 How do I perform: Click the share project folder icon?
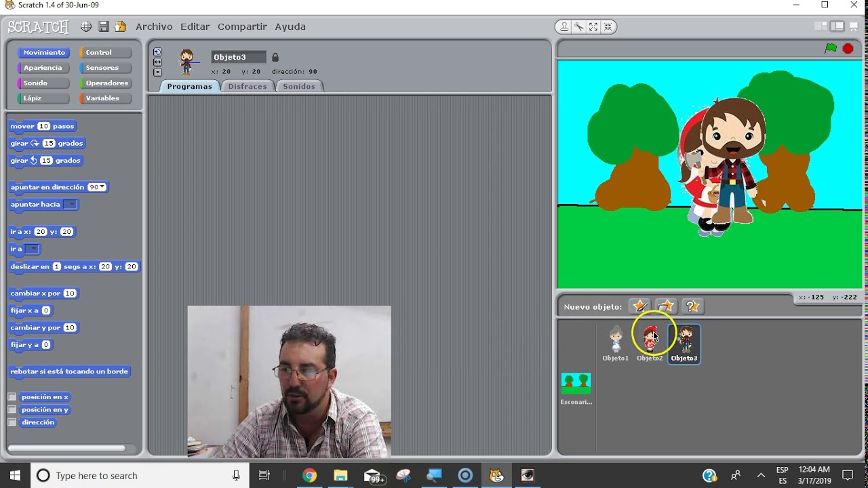(x=121, y=26)
